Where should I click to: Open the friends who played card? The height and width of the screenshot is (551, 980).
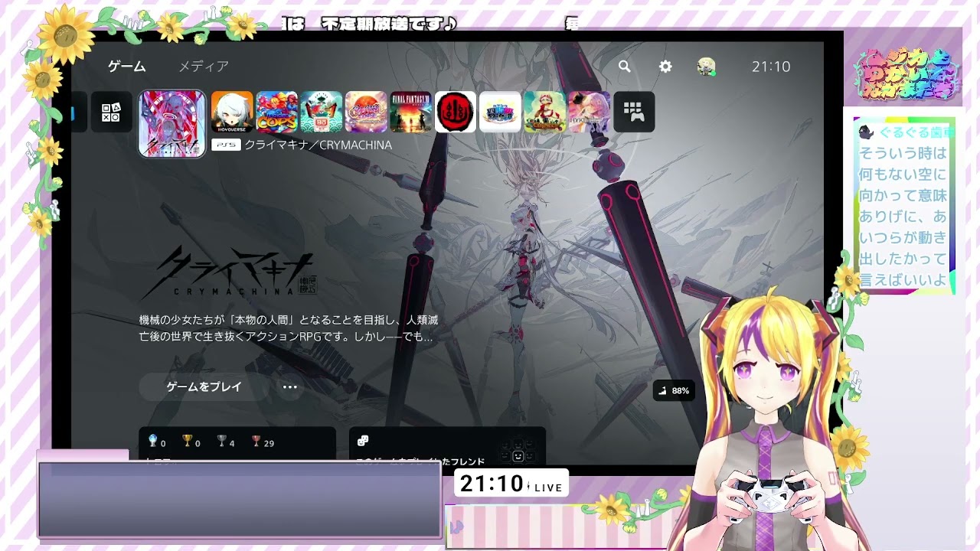(447, 445)
